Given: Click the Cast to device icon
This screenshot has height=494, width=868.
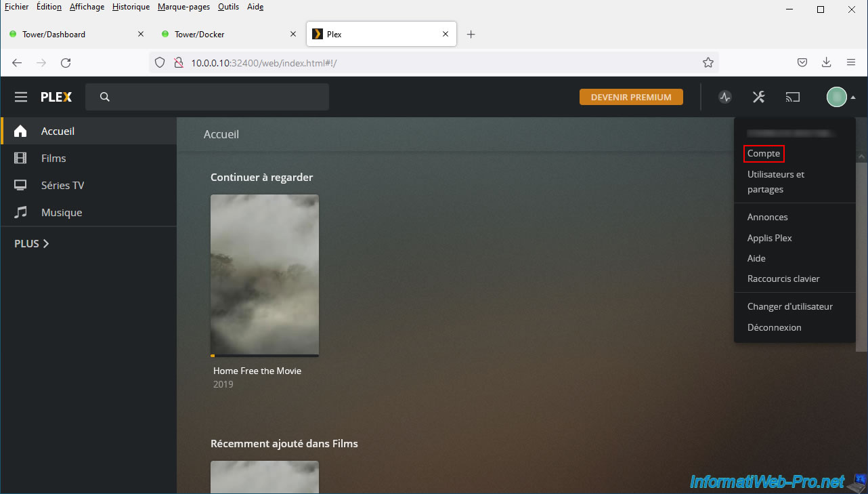Looking at the screenshot, I should [x=792, y=97].
